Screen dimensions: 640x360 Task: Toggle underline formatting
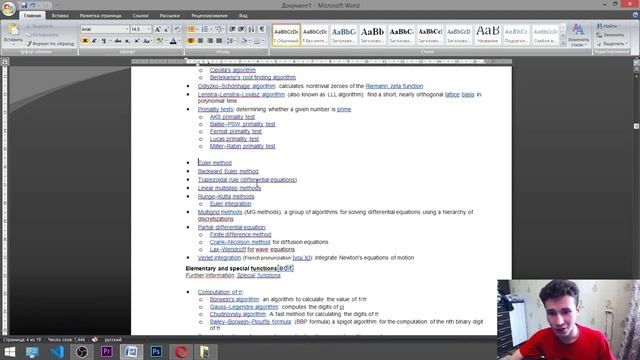[x=103, y=41]
